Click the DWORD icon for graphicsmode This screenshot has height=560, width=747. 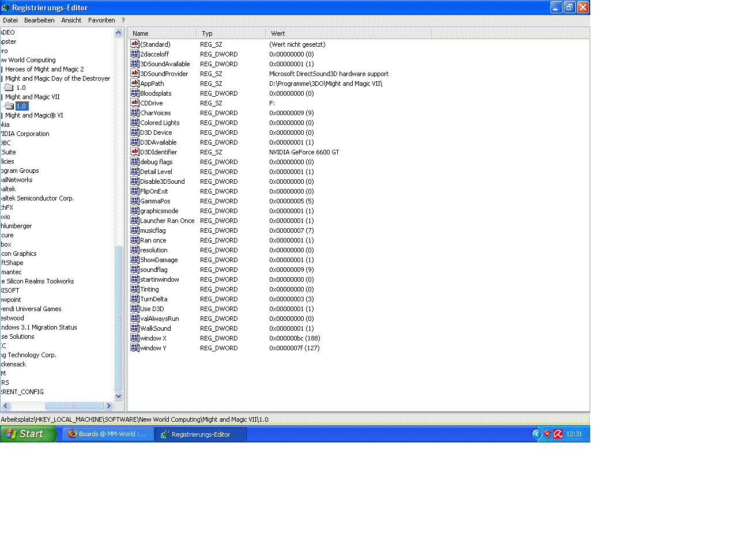(135, 210)
